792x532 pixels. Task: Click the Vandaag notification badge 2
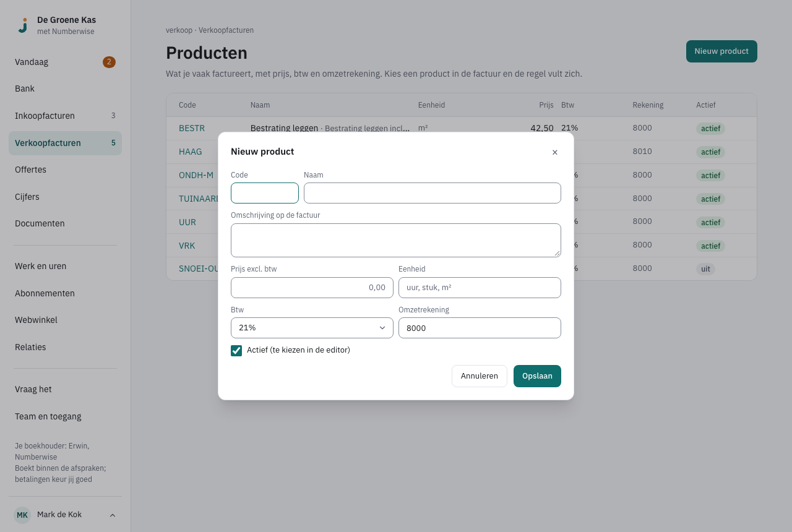coord(109,62)
